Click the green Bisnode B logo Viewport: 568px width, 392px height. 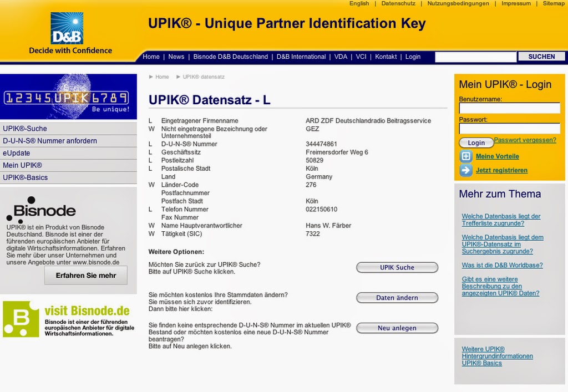pos(21,319)
